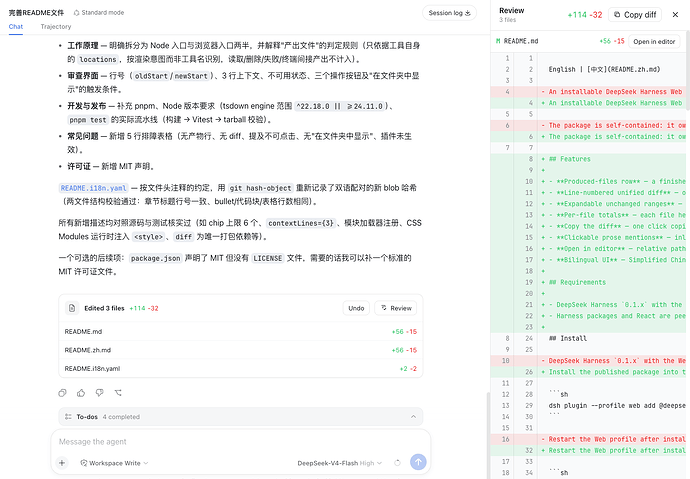690x479 pixels.
Task: Send the message with the arrow button
Action: click(418, 462)
